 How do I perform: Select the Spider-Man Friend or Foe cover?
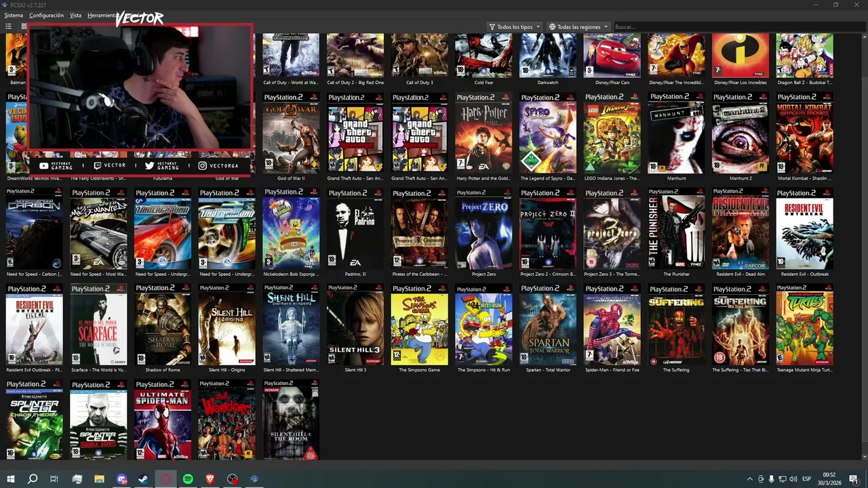pos(612,325)
